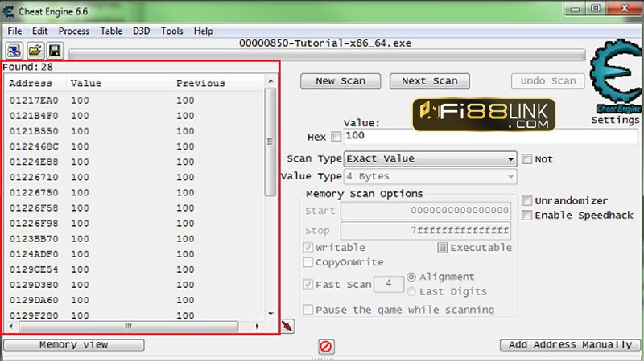Open the Edit menu
This screenshot has width=644, height=362.
tap(39, 31)
